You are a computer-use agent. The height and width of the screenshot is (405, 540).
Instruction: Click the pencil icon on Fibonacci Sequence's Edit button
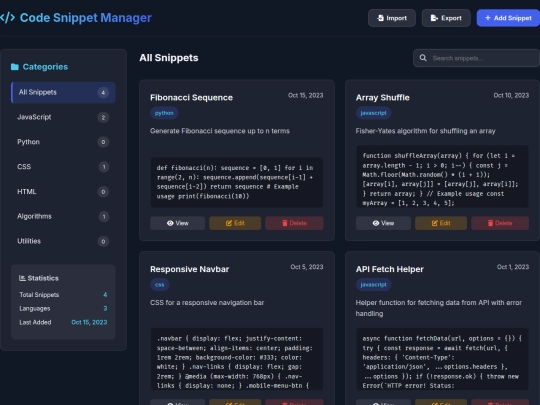coord(229,223)
